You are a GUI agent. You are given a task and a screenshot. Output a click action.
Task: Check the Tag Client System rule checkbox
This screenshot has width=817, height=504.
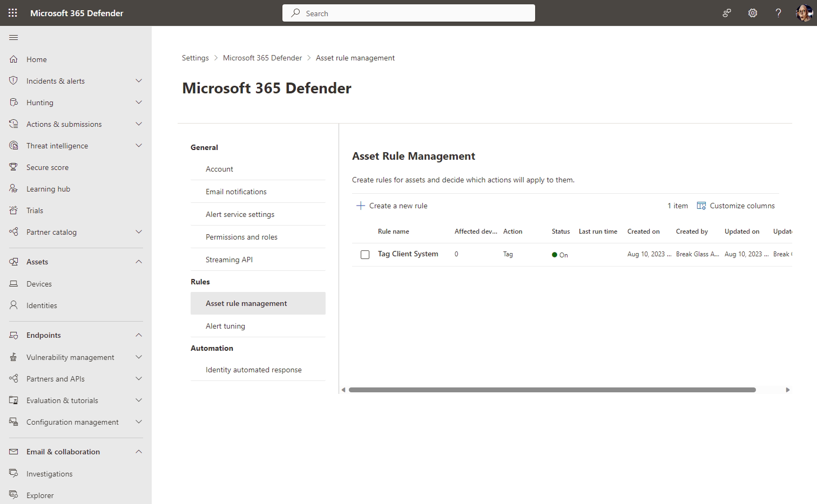click(x=365, y=254)
